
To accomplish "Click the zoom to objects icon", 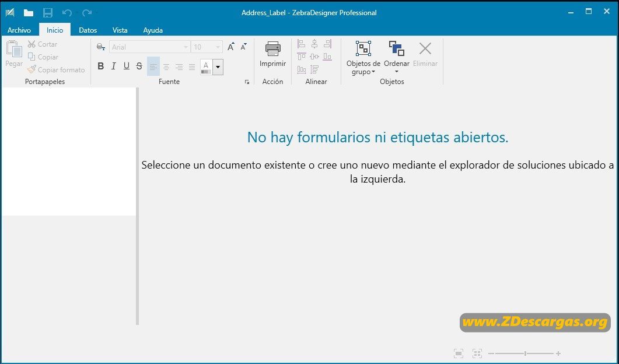I will (x=477, y=353).
